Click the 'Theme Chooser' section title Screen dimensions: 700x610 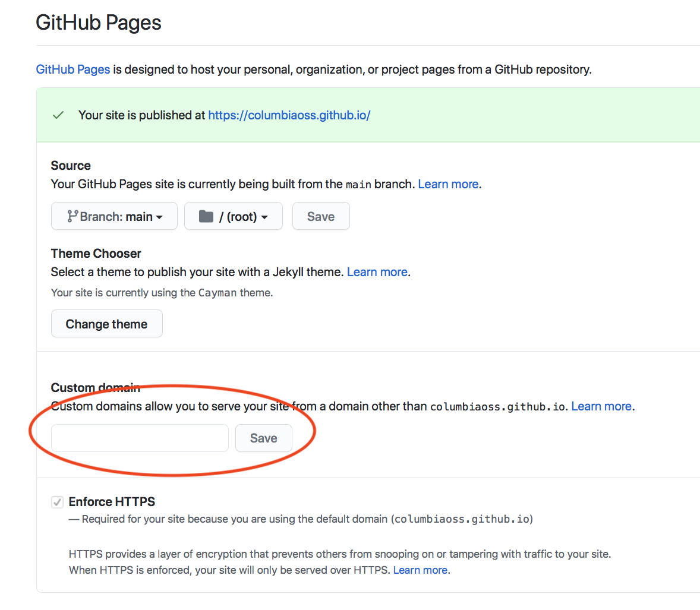click(x=96, y=254)
